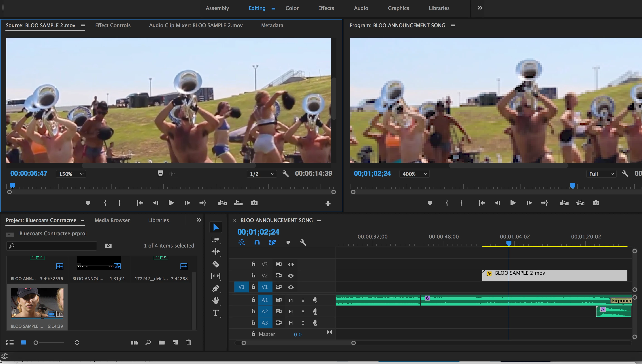642x364 pixels.
Task: Open Program monitor Full resolution dropdown
Action: coord(601,174)
